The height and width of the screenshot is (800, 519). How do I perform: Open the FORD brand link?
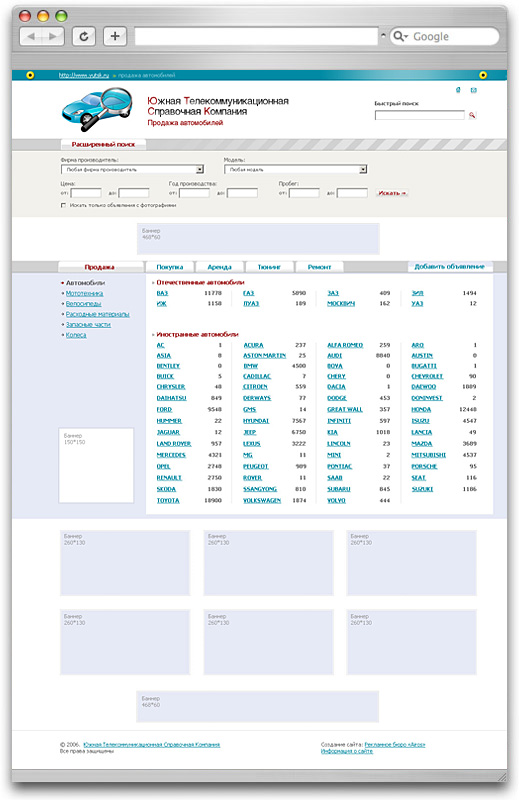pyautogui.click(x=164, y=409)
